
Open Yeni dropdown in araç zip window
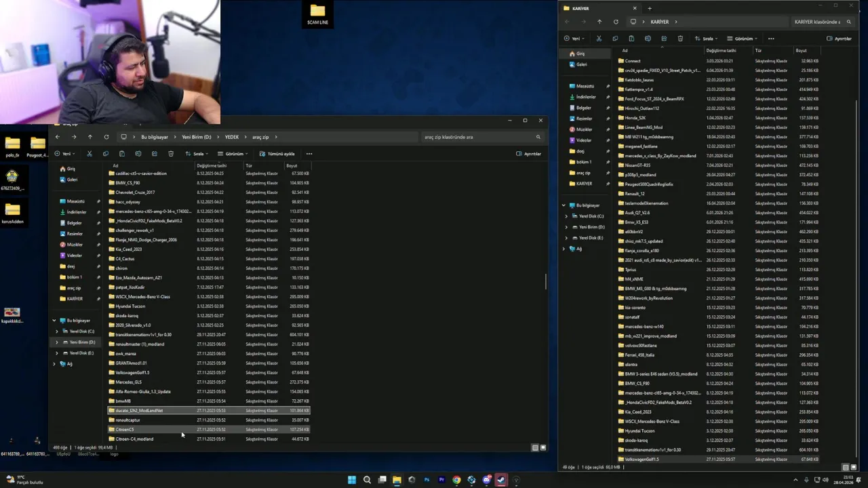click(64, 154)
